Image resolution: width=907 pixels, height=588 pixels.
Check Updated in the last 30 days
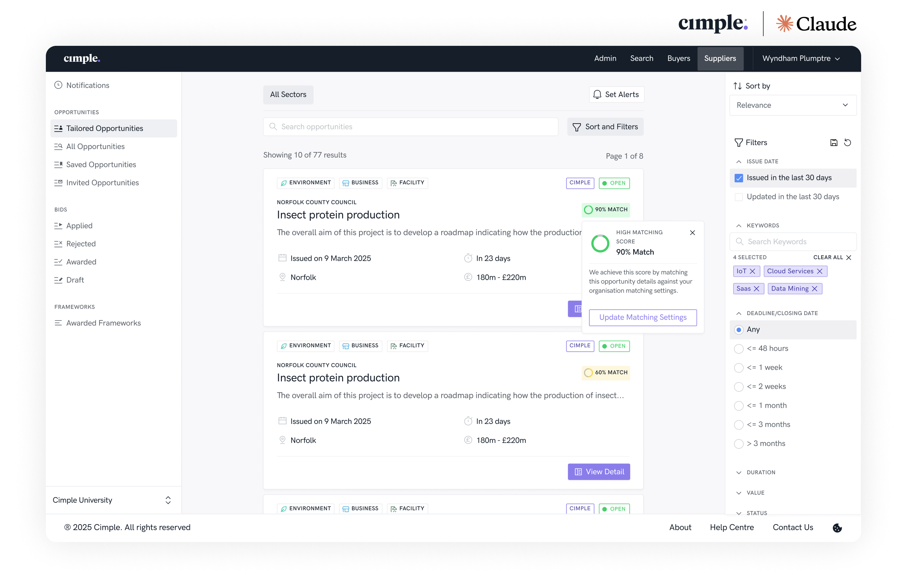pos(739,197)
